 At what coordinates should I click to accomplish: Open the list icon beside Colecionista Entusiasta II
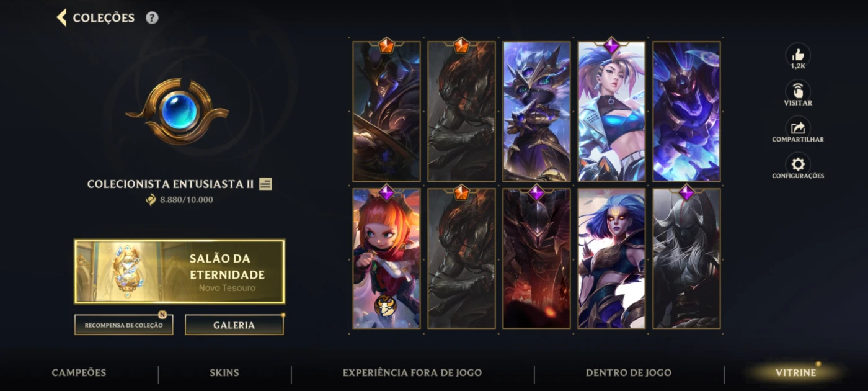265,184
